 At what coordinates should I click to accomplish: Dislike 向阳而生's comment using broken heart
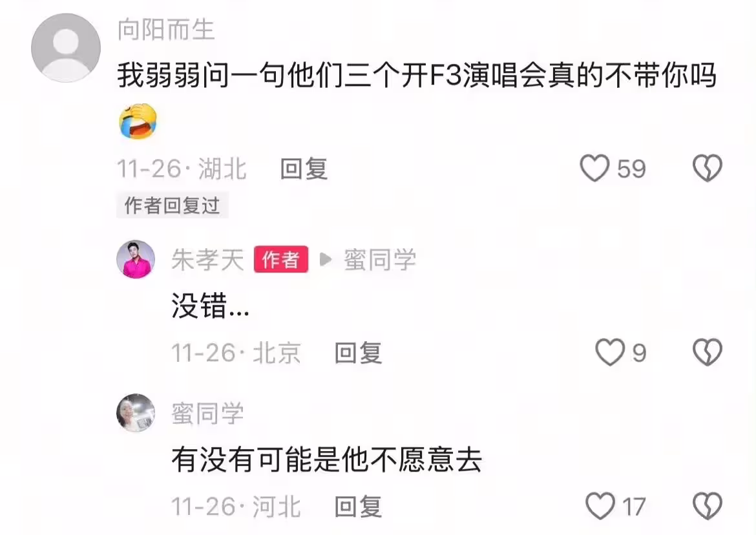[708, 168]
